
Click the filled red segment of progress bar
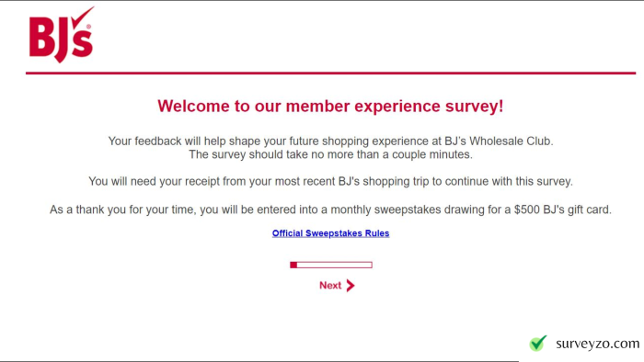293,265
